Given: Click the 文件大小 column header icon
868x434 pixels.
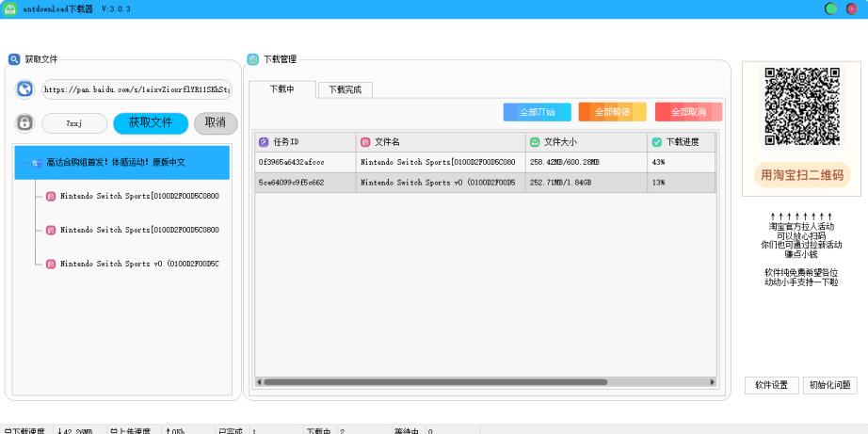Looking at the screenshot, I should click(x=535, y=142).
